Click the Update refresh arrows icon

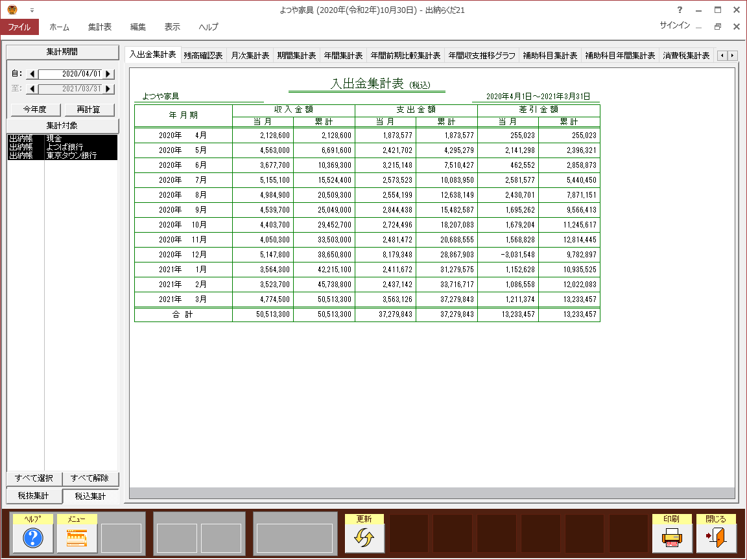364,538
